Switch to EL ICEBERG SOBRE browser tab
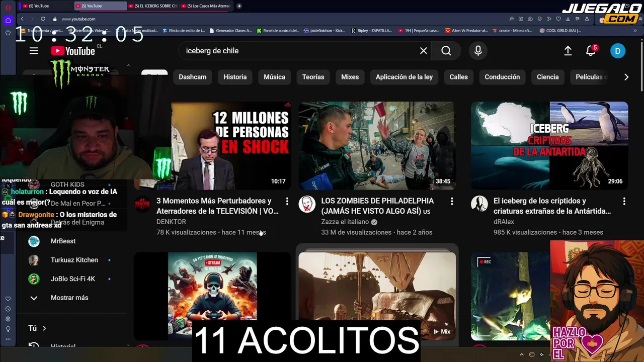The height and width of the screenshot is (362, 644). point(152,6)
